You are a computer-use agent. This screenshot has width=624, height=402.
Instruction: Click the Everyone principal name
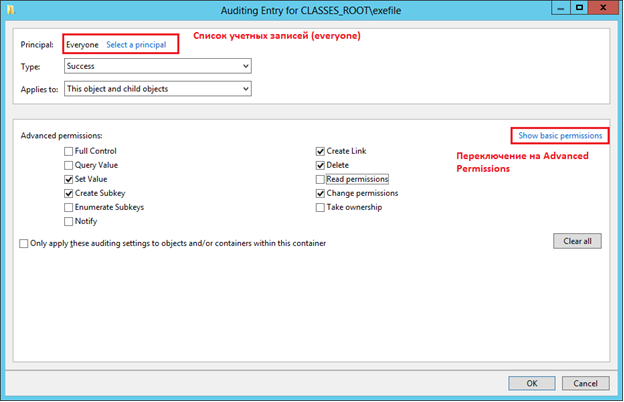tap(82, 45)
